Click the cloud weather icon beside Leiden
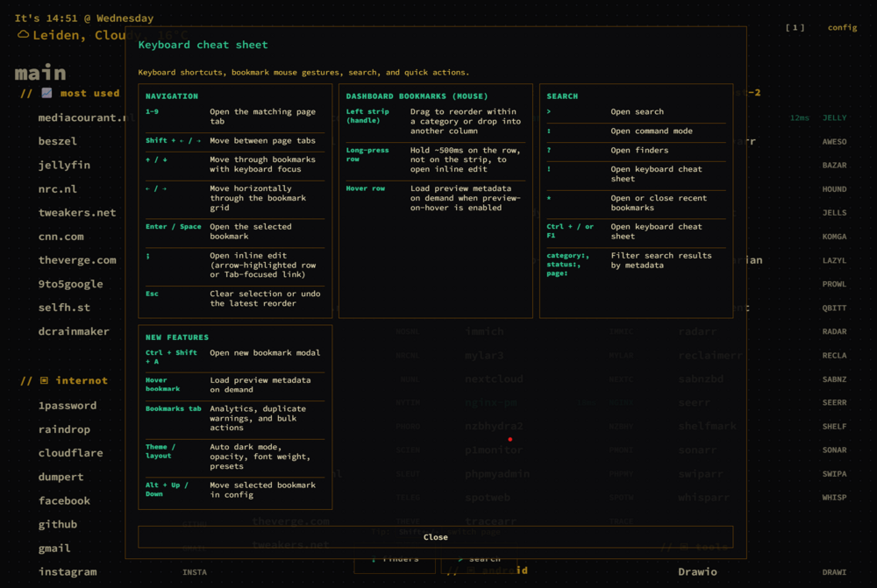 coord(23,35)
